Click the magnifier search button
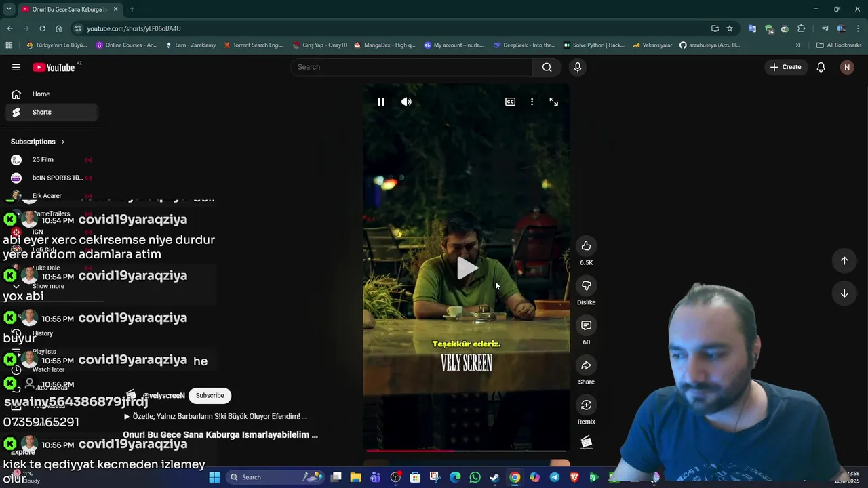The image size is (868, 488). pos(547,67)
